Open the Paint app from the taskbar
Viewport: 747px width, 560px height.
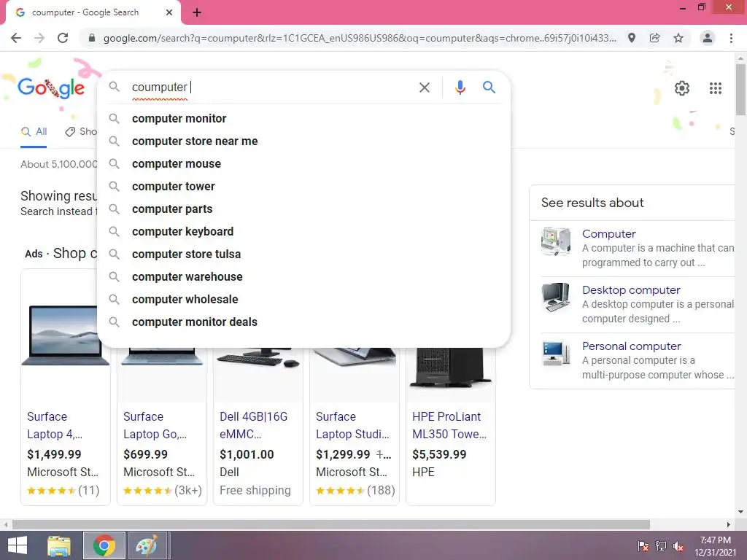pyautogui.click(x=147, y=545)
